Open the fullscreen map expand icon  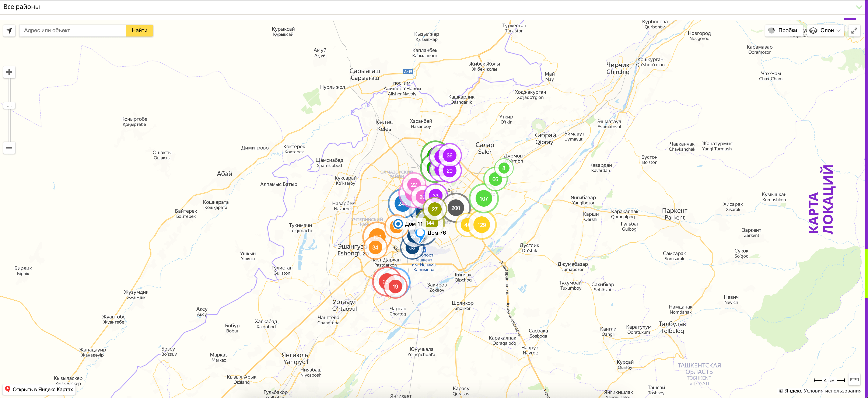[854, 31]
